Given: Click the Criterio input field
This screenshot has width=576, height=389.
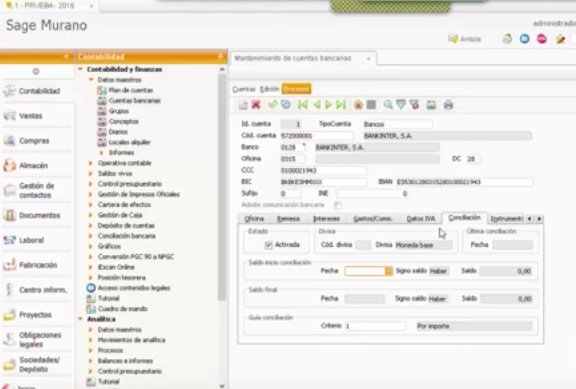Looking at the screenshot, I should 375,326.
